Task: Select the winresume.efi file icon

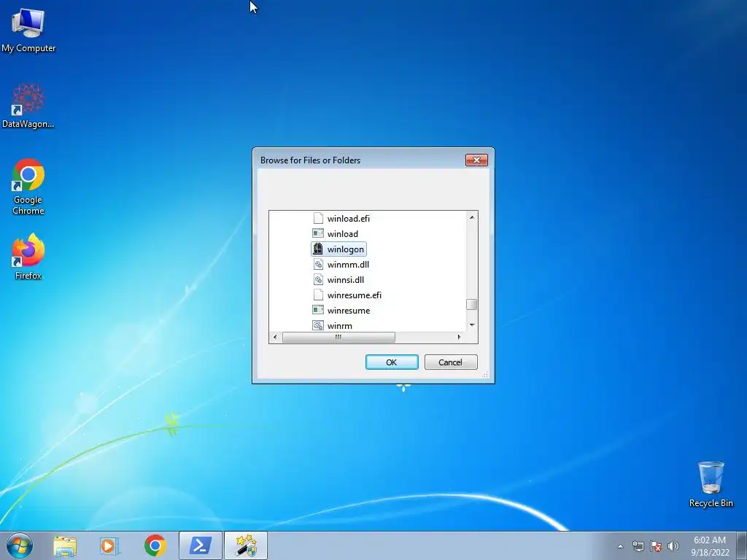Action: click(x=318, y=295)
